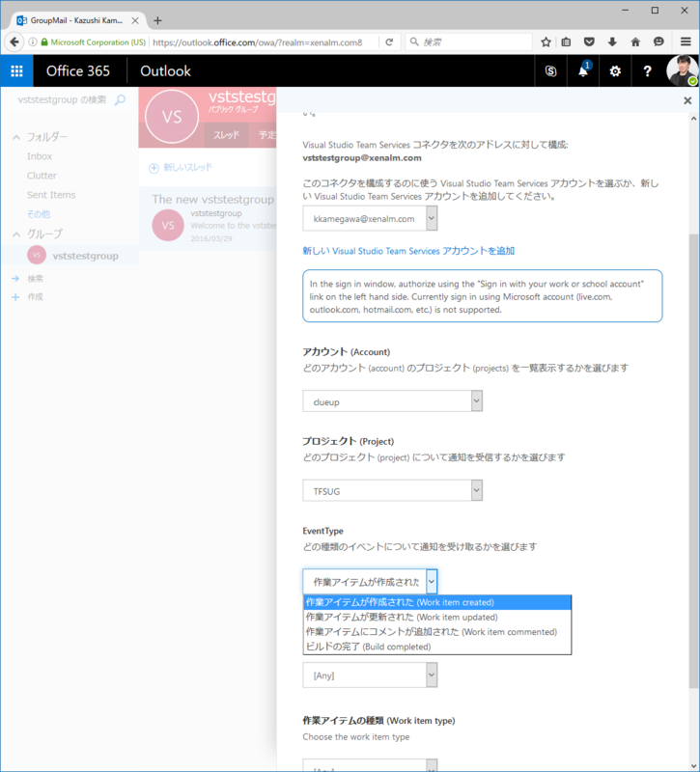Click 新しいスレッド new thread link

187,167
